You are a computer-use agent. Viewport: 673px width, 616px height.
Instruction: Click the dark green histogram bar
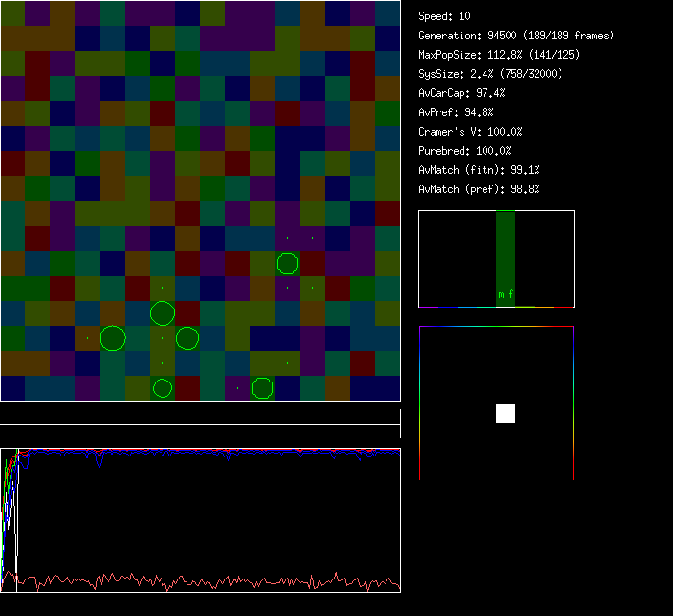(x=506, y=250)
